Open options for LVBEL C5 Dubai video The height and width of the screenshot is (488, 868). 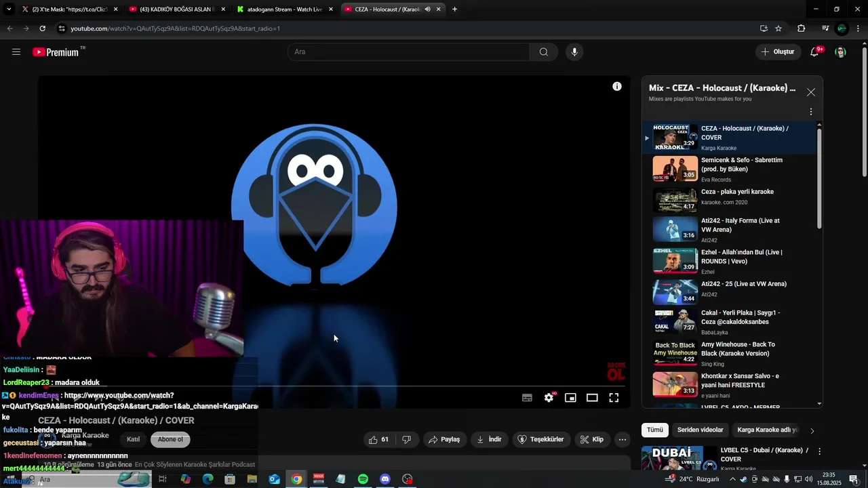point(819,451)
